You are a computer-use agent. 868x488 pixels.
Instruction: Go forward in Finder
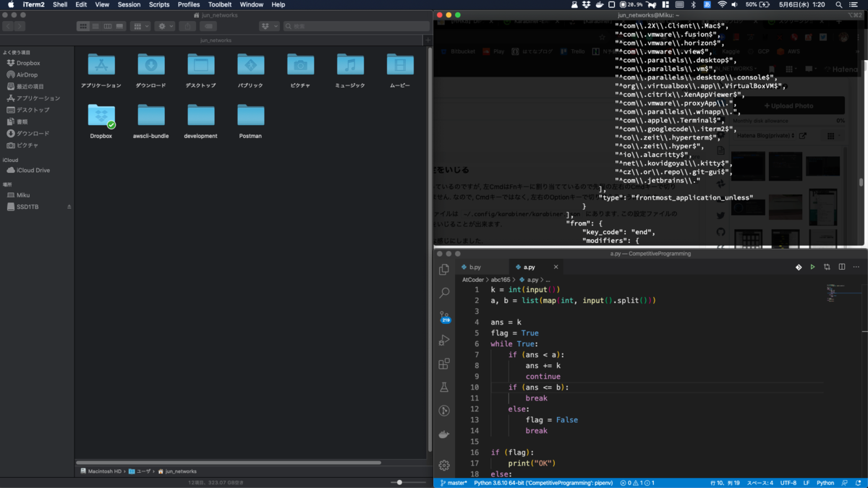tap(20, 26)
